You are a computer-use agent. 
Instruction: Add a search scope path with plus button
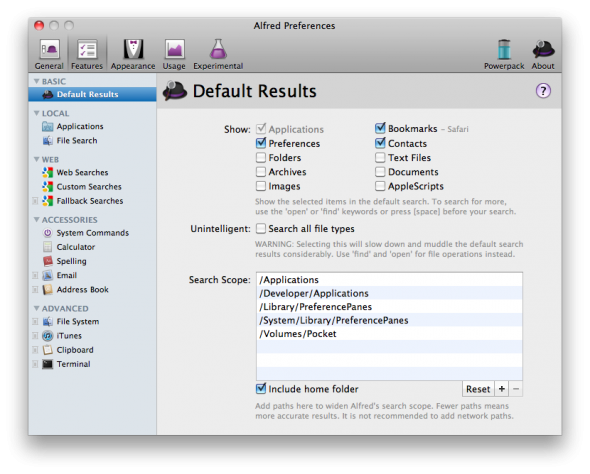point(502,389)
